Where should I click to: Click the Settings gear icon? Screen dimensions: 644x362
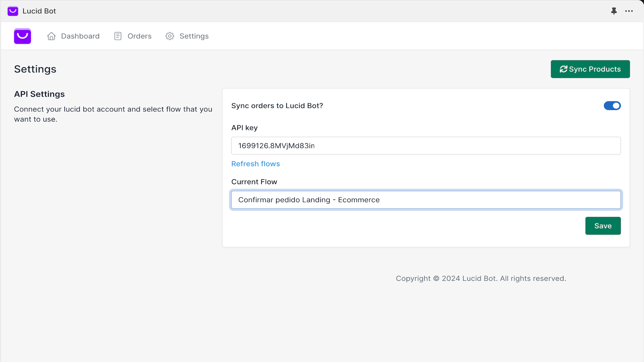[x=170, y=36]
